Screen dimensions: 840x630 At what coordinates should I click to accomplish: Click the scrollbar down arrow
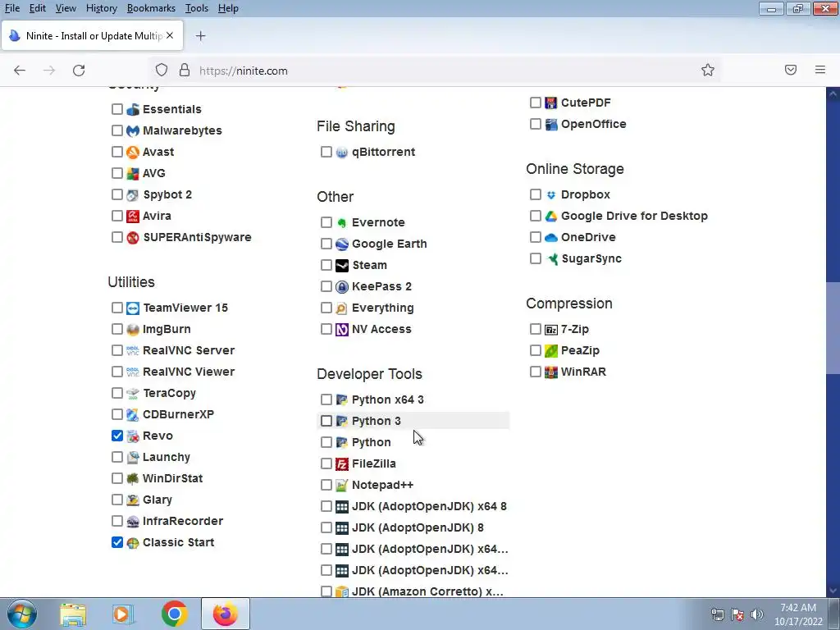(833, 591)
